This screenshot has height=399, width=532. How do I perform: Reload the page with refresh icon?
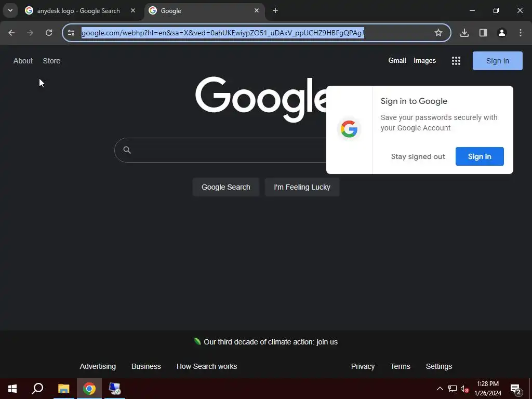(x=49, y=33)
